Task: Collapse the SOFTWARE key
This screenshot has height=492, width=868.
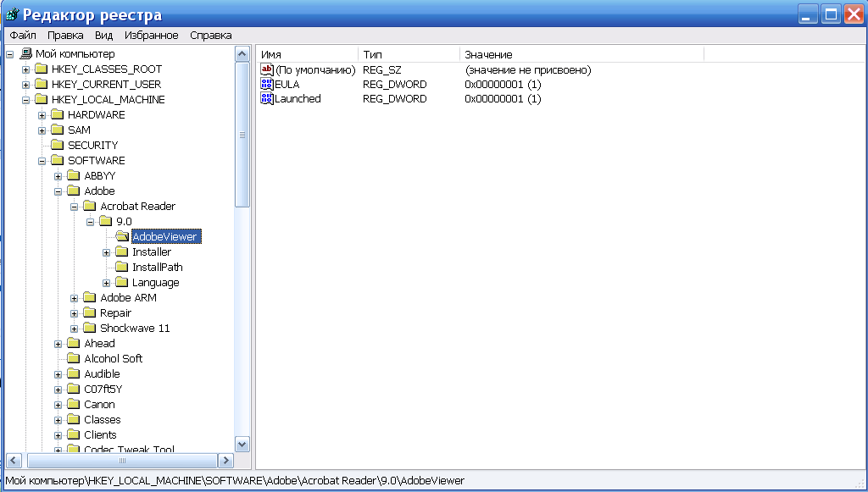Action: tap(42, 162)
